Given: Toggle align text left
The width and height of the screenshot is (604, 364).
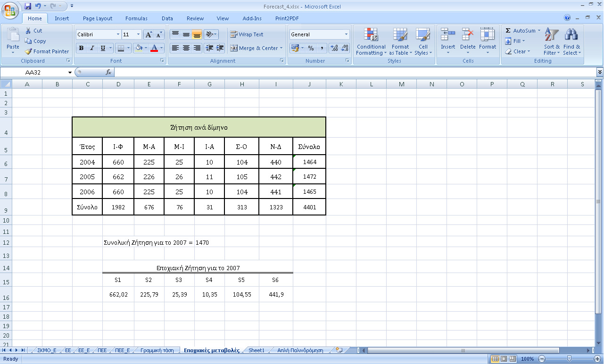Looking at the screenshot, I should coord(175,48).
